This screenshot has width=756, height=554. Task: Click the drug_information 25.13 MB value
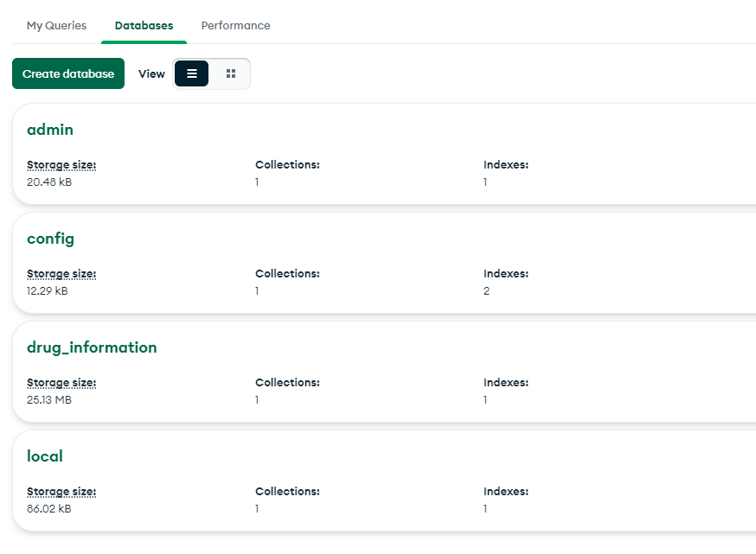[x=49, y=399]
